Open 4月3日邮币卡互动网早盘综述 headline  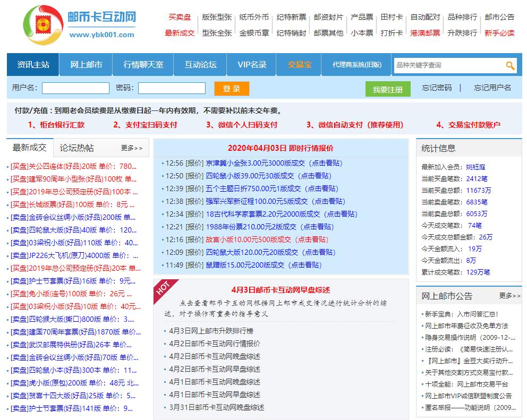[x=280, y=289]
